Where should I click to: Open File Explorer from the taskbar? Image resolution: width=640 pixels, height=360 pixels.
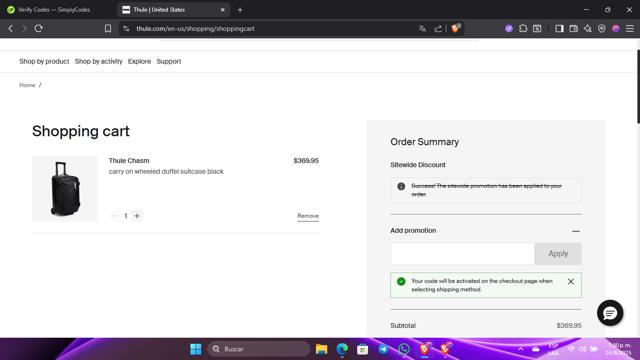click(322, 349)
